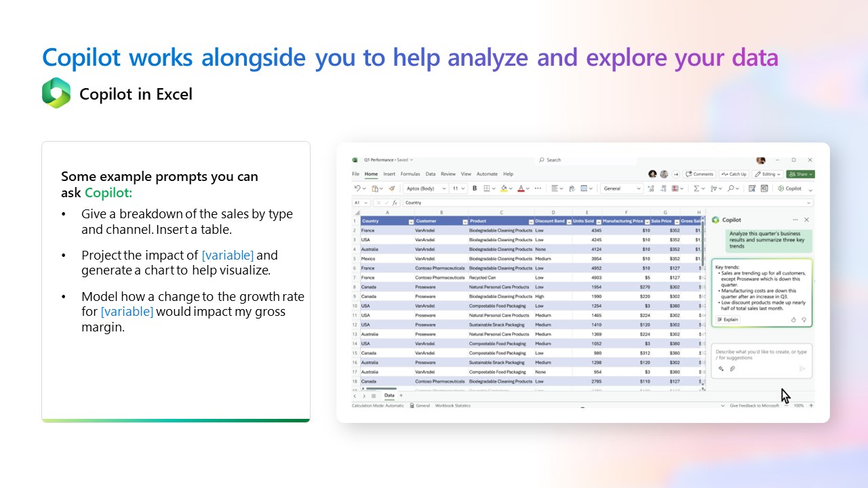Select the Data sheet tab
The height and width of the screenshot is (488, 868).
point(389,395)
